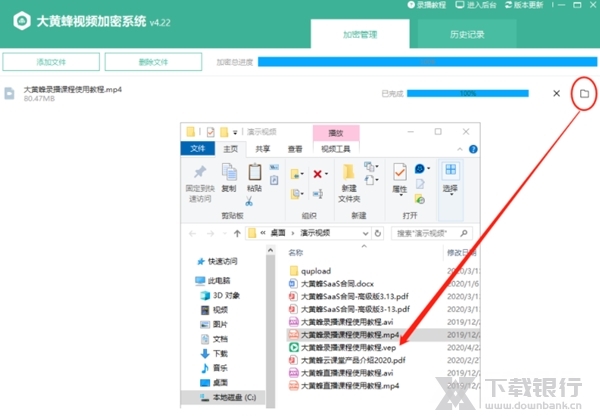Select the 查看 ribbon tab in Explorer
The height and width of the screenshot is (419, 600).
[x=295, y=149]
